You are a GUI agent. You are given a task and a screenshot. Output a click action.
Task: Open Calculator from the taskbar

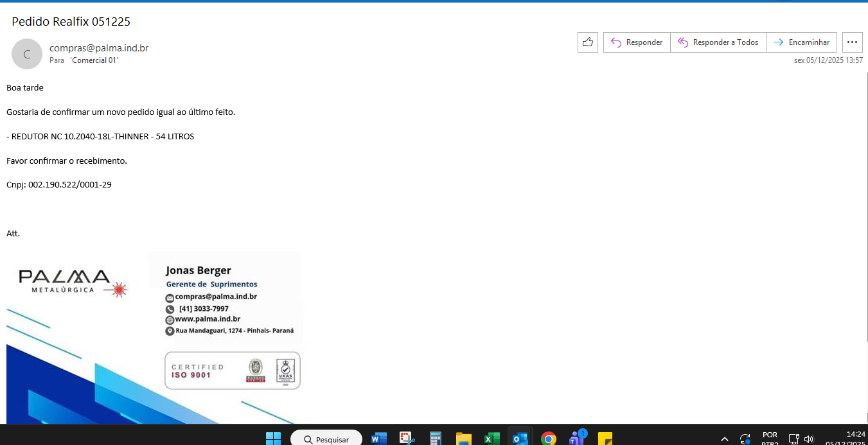tap(436, 439)
